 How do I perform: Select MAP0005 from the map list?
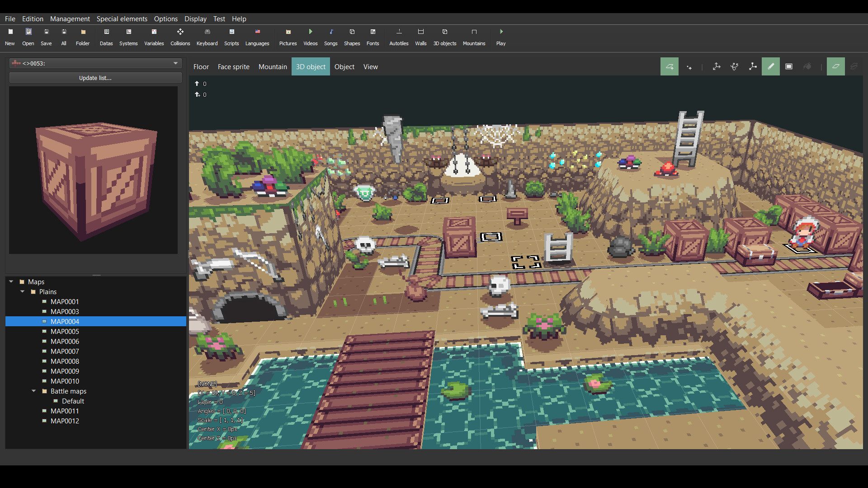pyautogui.click(x=64, y=331)
